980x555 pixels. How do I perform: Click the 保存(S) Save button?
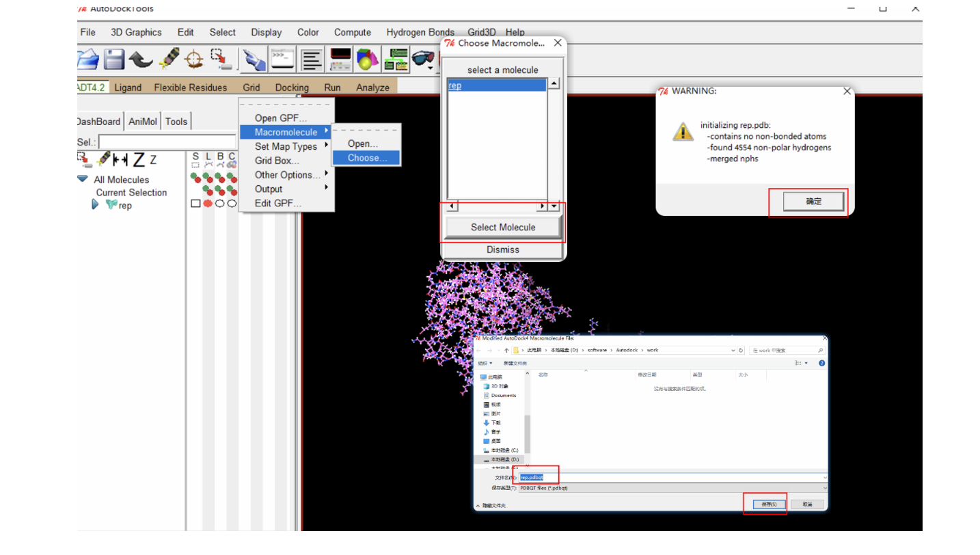(x=769, y=504)
